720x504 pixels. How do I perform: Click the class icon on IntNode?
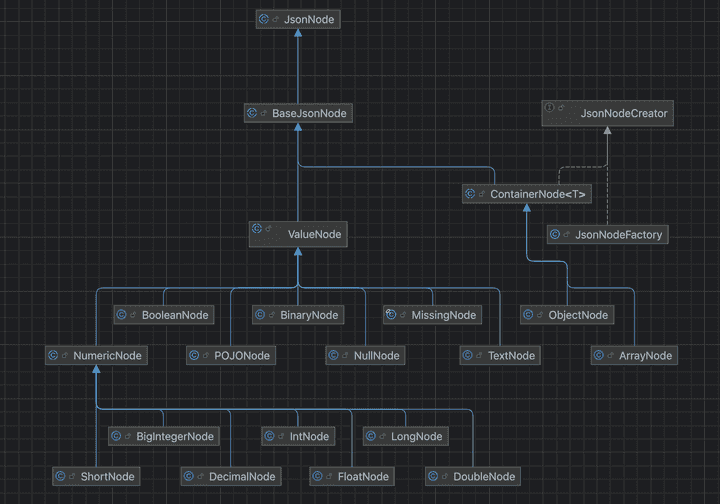[x=269, y=436]
